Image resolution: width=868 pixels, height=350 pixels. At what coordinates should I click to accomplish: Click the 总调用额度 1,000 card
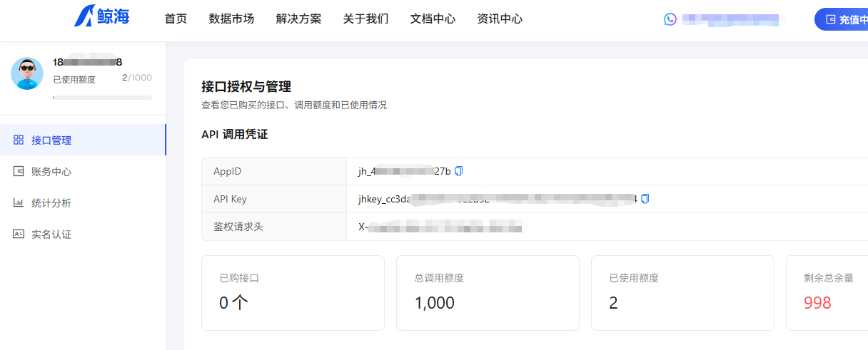coord(488,293)
